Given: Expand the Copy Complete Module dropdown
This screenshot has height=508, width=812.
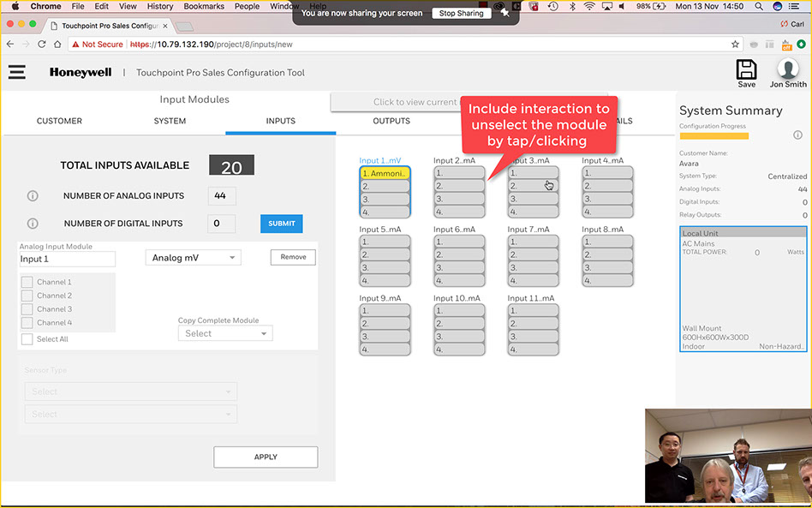Looking at the screenshot, I should click(225, 333).
